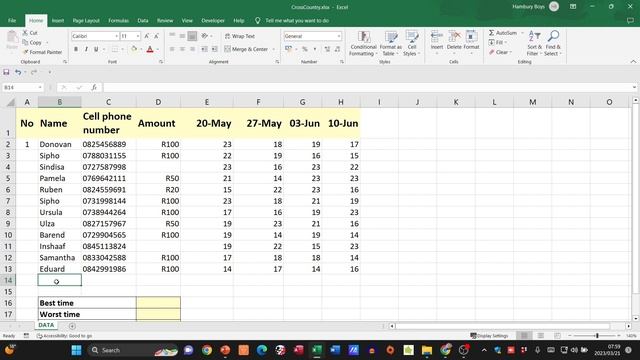Open the Fill dropdown in Editing group

(498, 42)
